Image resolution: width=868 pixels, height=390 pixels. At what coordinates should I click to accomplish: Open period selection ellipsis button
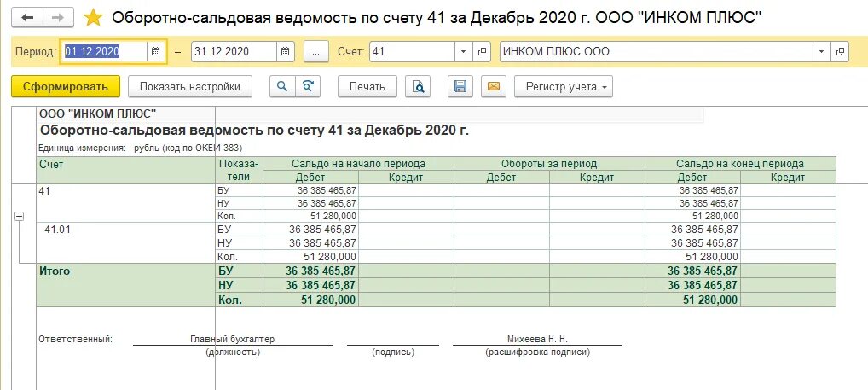(x=316, y=51)
